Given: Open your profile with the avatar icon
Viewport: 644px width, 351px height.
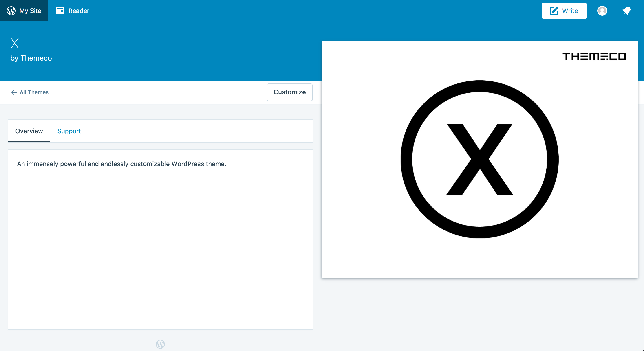Looking at the screenshot, I should (602, 11).
